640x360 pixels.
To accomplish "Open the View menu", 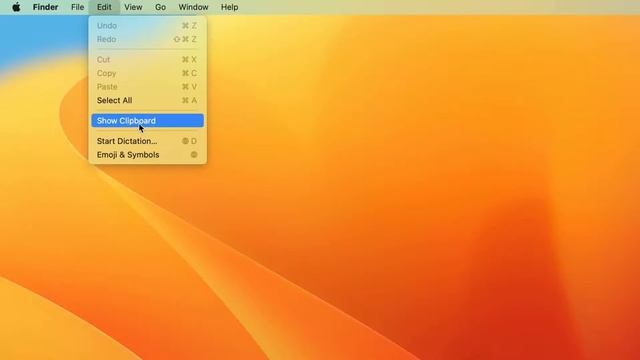I will [x=133, y=7].
